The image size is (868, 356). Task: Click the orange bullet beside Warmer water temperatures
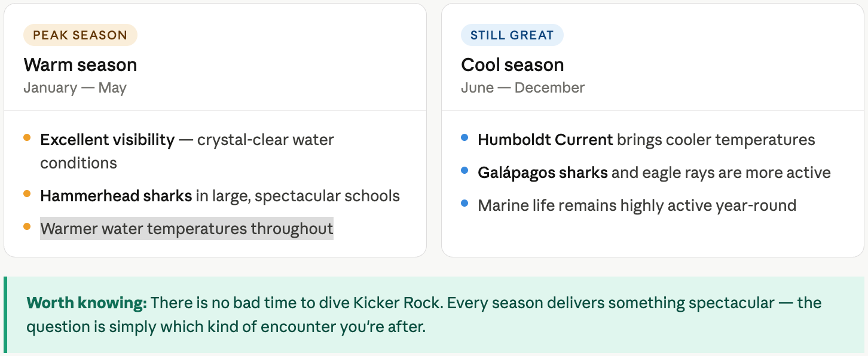[x=27, y=226]
